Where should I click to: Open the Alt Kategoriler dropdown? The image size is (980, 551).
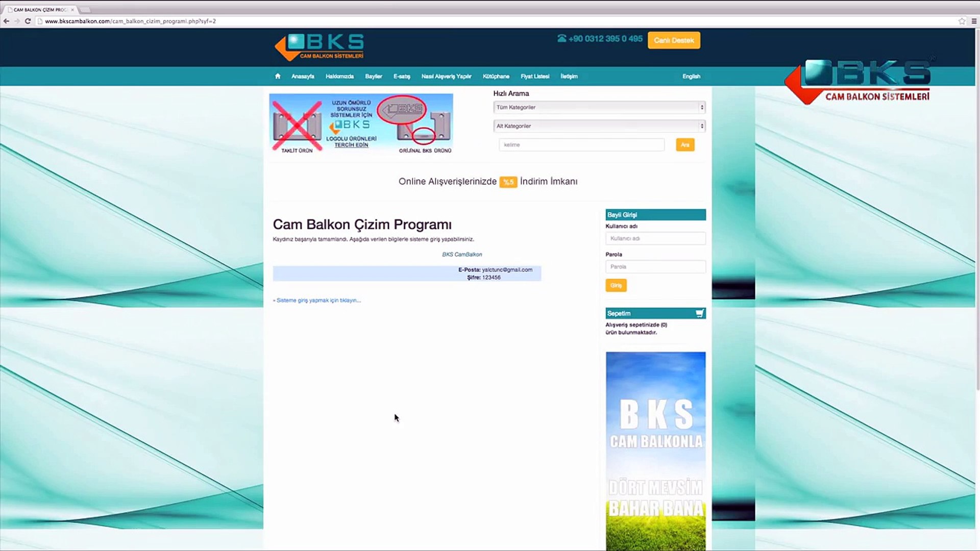(599, 126)
